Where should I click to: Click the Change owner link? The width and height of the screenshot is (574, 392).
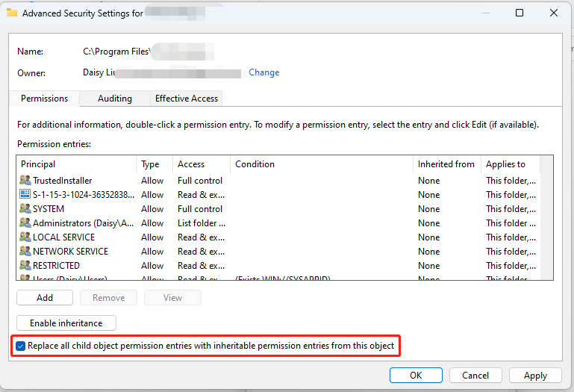pyautogui.click(x=263, y=72)
